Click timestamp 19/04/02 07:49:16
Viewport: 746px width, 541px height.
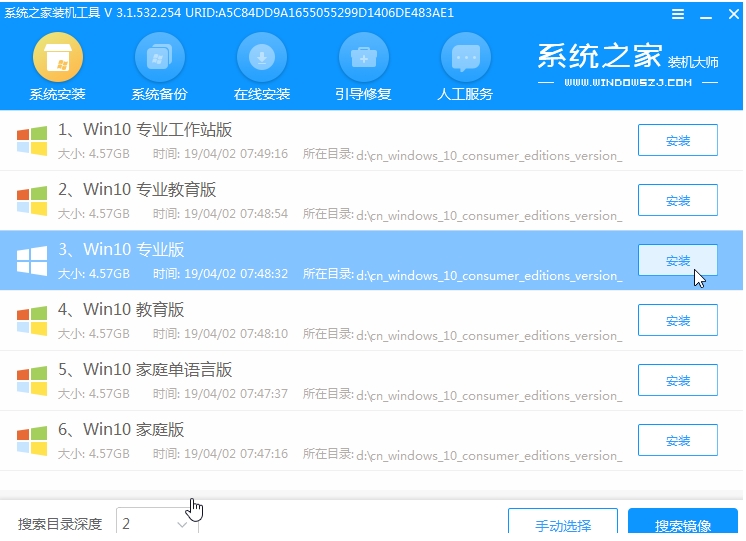(x=236, y=154)
